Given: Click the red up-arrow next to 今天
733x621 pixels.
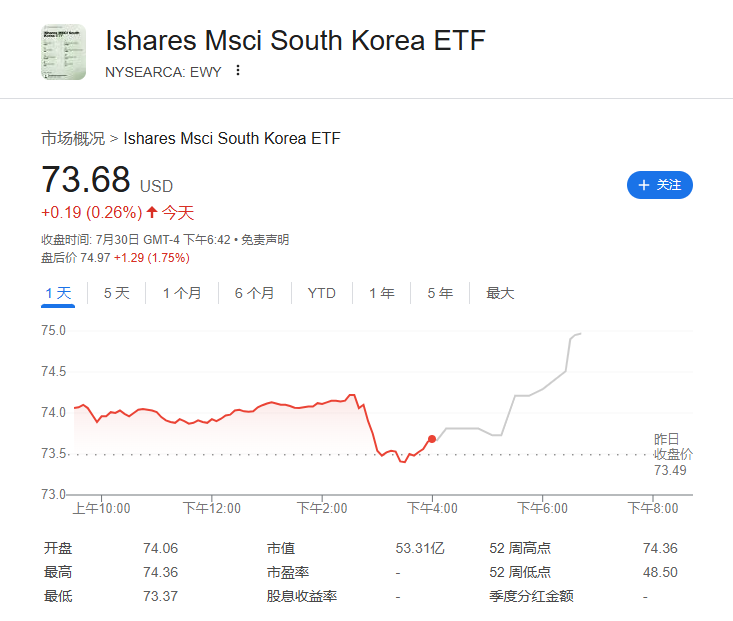Looking at the screenshot, I should coord(151,212).
